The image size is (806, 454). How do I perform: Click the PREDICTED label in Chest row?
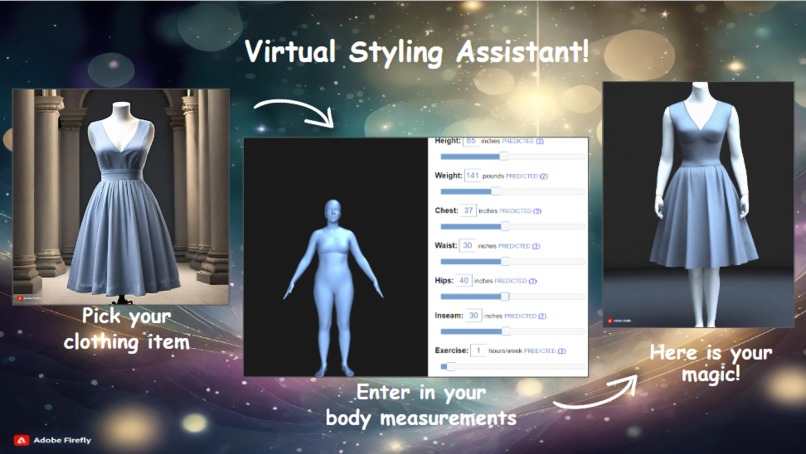[x=516, y=211]
